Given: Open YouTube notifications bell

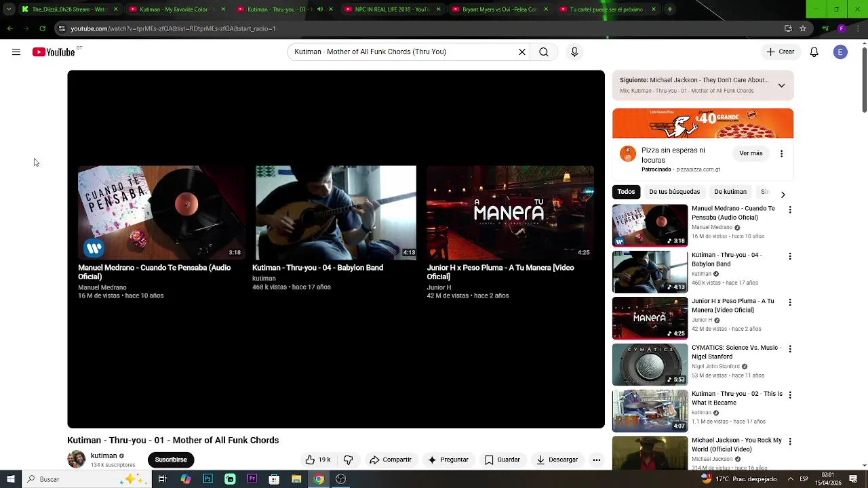Looking at the screenshot, I should (814, 52).
